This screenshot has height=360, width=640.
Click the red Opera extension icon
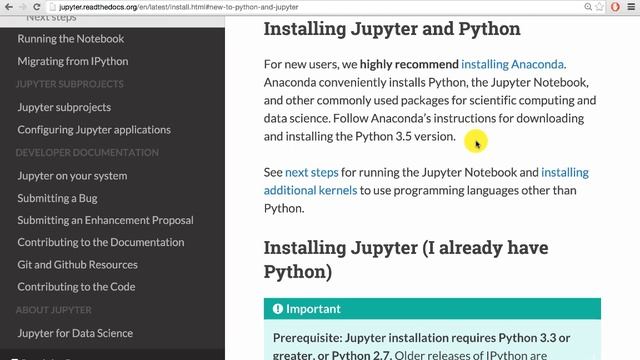[615, 7]
